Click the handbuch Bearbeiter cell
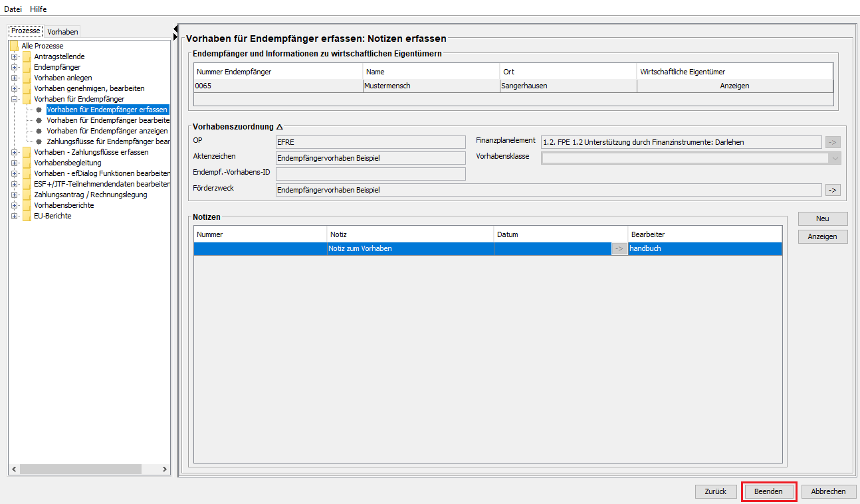 (704, 248)
